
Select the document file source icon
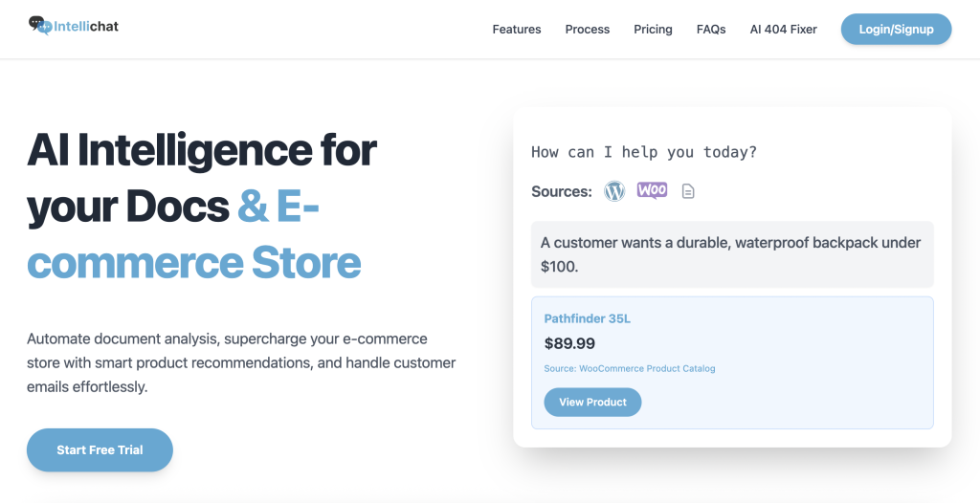pos(688,191)
